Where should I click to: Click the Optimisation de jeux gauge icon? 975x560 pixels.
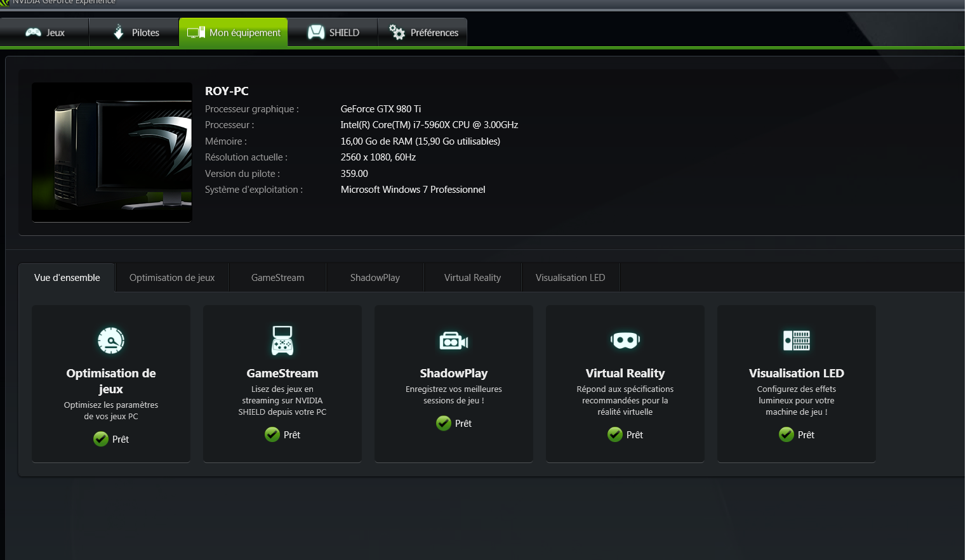(x=111, y=341)
